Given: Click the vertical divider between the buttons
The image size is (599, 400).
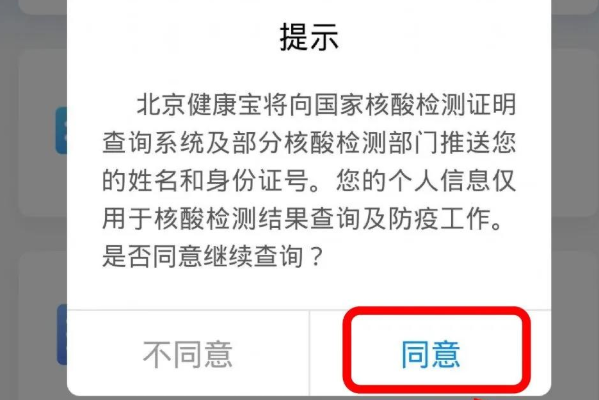Looking at the screenshot, I should pyautogui.click(x=309, y=353).
